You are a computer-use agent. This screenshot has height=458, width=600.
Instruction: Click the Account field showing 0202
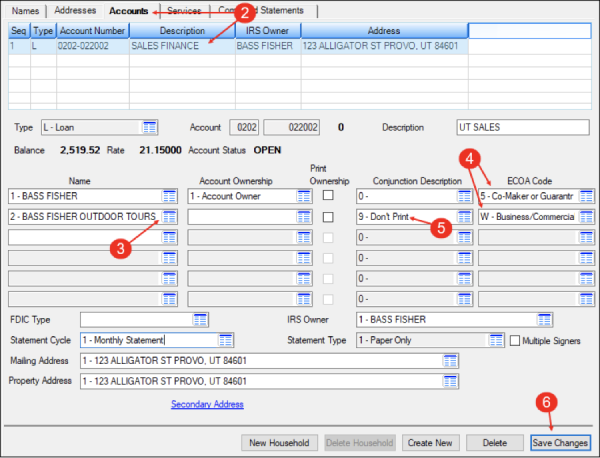tap(244, 127)
